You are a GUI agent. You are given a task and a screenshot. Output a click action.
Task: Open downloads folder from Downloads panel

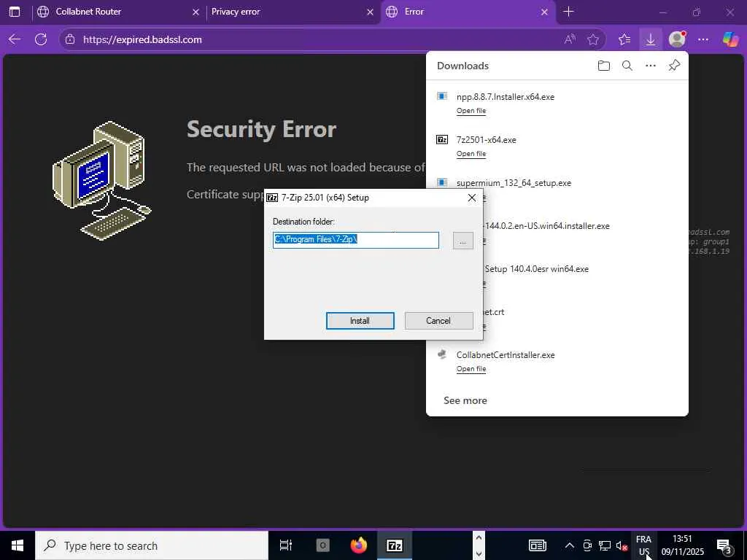[x=603, y=66]
